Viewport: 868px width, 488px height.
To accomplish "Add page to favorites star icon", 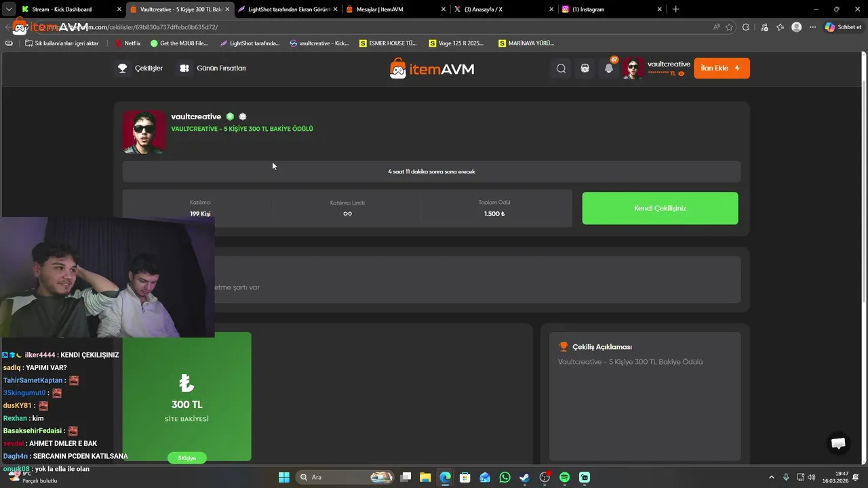I will pyautogui.click(x=730, y=27).
